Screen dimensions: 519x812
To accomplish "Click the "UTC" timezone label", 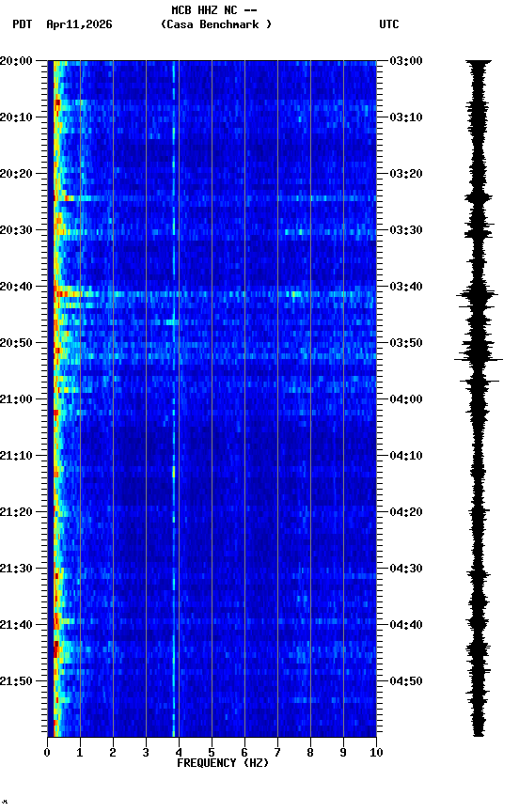I will pyautogui.click(x=389, y=24).
